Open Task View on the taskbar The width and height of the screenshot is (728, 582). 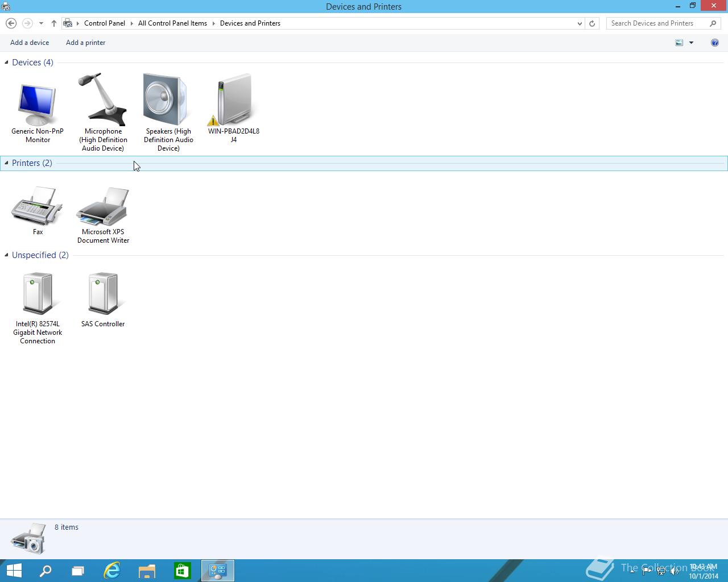coord(78,571)
